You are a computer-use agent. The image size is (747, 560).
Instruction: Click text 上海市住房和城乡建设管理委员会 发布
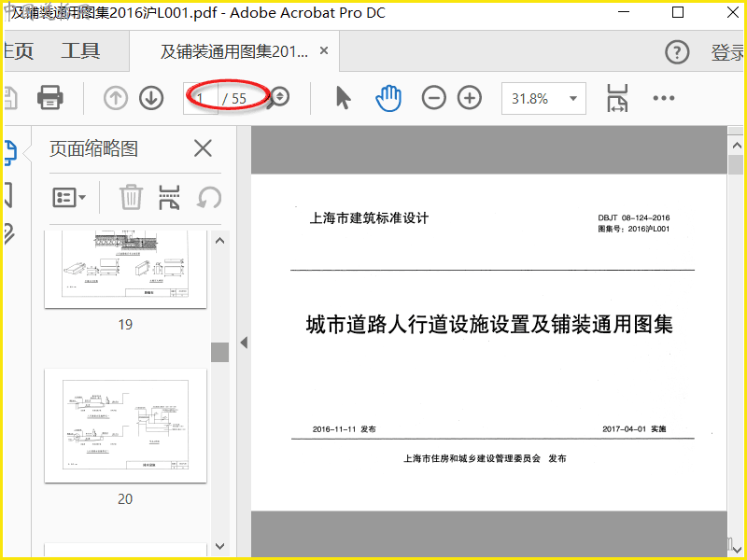(485, 458)
